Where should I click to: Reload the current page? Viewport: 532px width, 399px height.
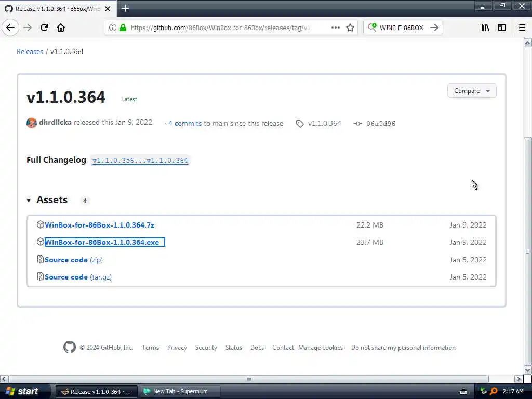point(44,28)
